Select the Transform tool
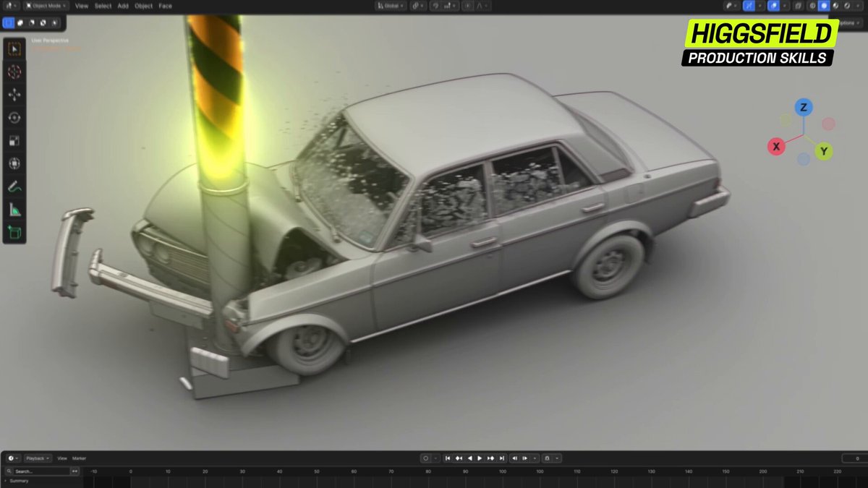This screenshot has width=868, height=488. point(14,164)
